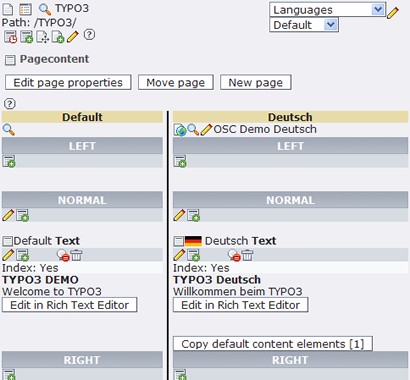Image resolution: width=410 pixels, height=380 pixels.
Task: Open the list view icon in the header
Action: [x=25, y=9]
